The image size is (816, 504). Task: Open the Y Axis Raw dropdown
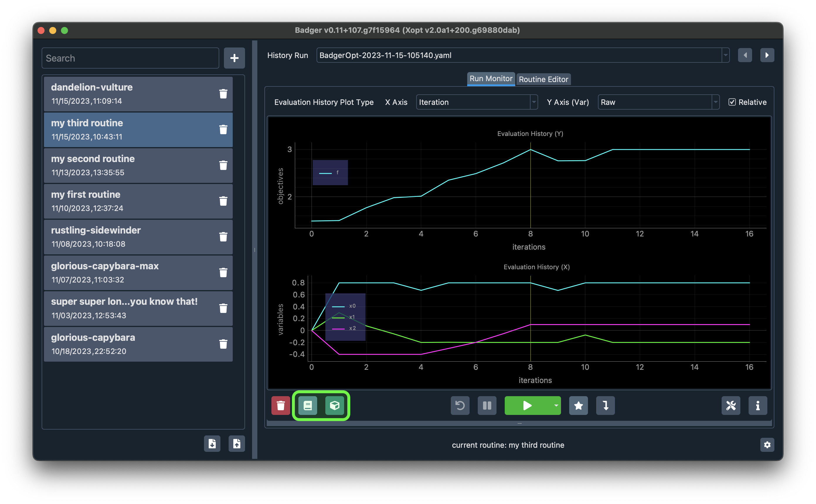pyautogui.click(x=658, y=102)
